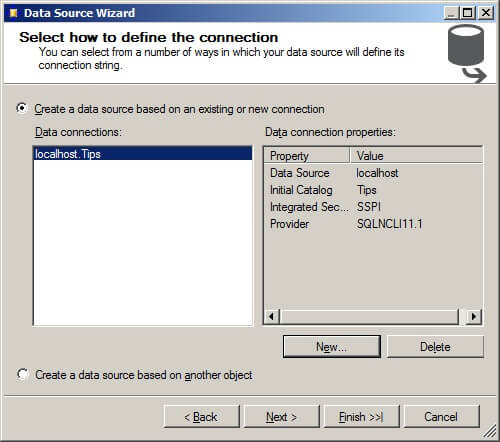Select the localhost.Tips data connection

click(143, 154)
